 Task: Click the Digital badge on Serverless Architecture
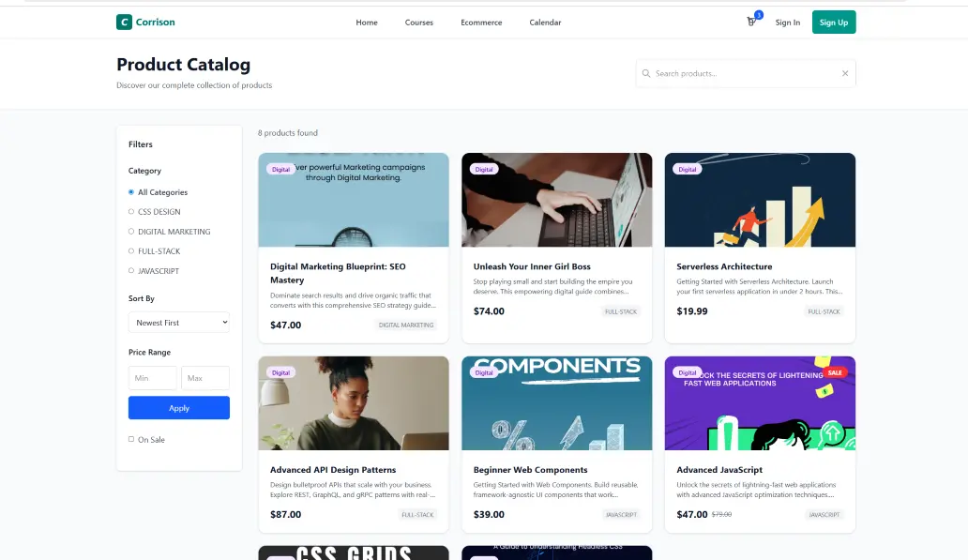[x=688, y=169]
